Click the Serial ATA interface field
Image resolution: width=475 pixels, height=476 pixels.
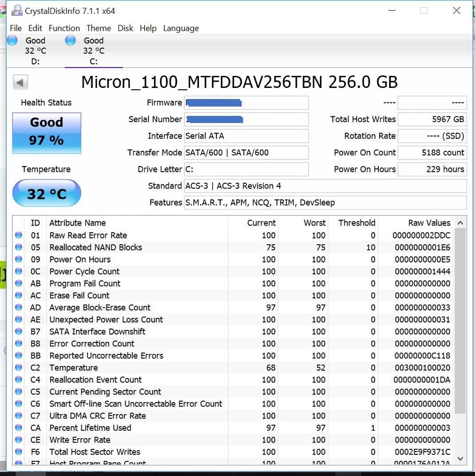246,136
